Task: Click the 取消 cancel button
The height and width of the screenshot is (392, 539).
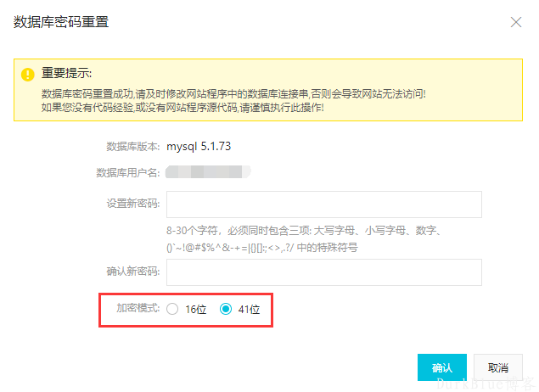Action: 498,367
